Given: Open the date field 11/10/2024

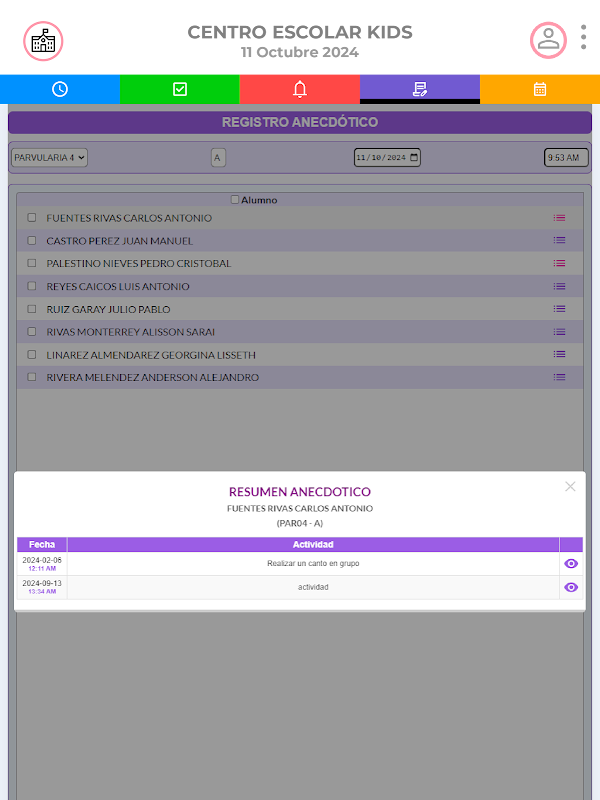Looking at the screenshot, I should point(387,158).
